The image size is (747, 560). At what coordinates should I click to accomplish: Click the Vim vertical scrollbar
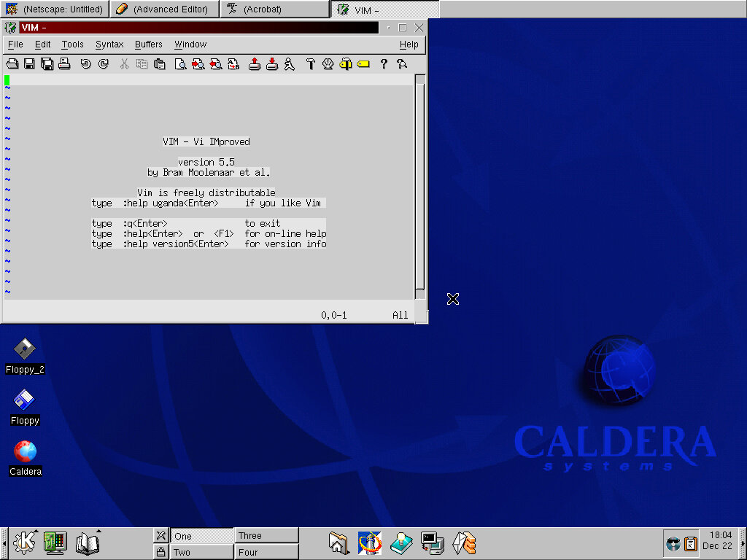[419, 182]
